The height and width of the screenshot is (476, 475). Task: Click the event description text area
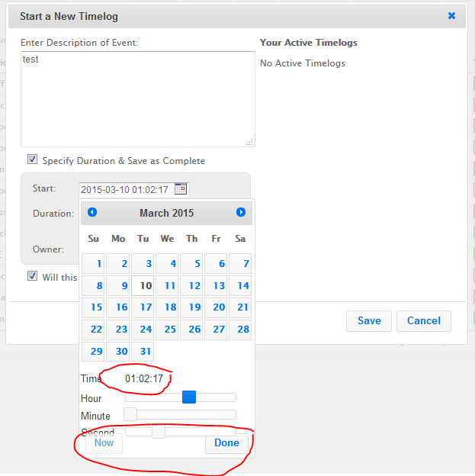point(137,99)
